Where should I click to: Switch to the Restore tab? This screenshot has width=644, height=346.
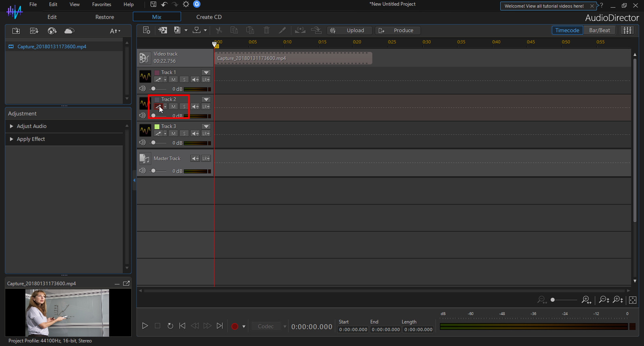pos(105,17)
